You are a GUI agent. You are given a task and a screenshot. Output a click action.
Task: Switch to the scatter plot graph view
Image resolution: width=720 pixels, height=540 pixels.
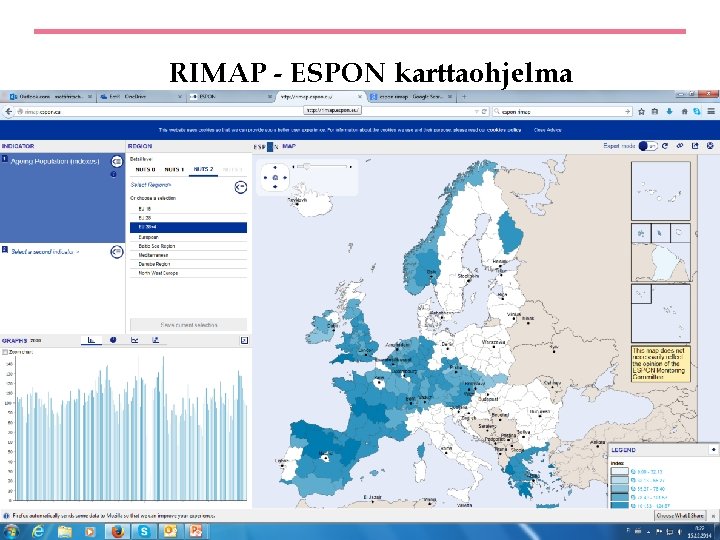(156, 340)
